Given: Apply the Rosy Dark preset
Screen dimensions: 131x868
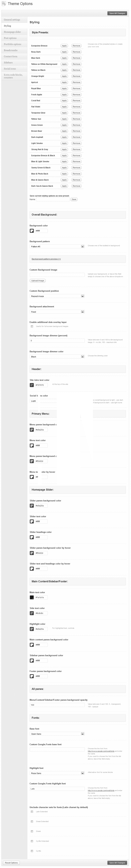Looking at the screenshot, I should click(x=64, y=52).
